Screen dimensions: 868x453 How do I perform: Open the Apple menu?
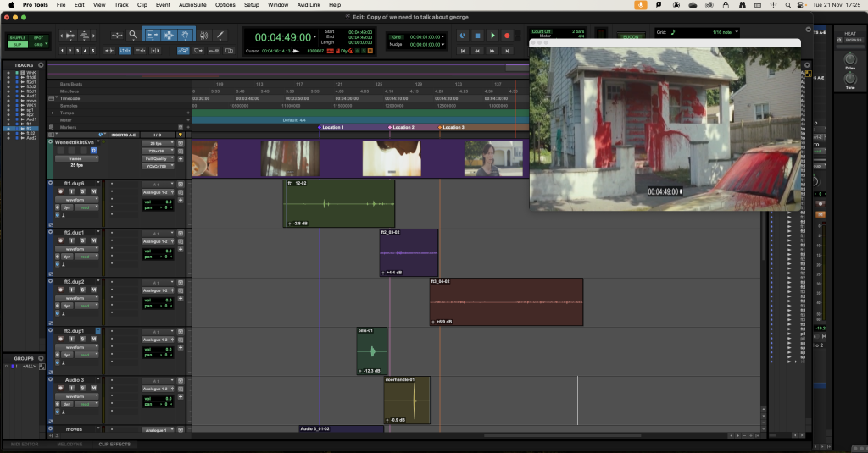coord(11,5)
